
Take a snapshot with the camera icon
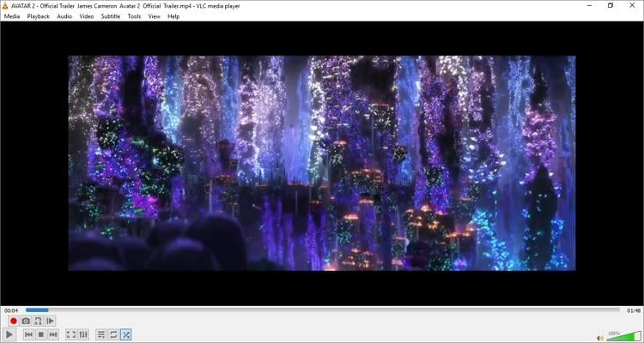pos(26,321)
